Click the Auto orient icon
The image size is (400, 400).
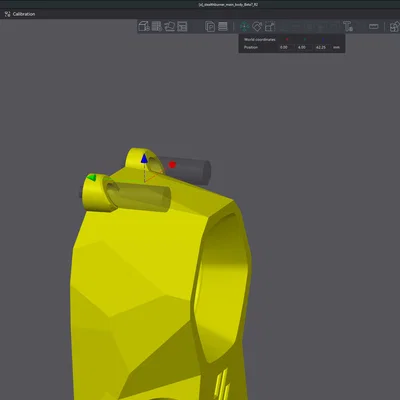click(x=170, y=26)
